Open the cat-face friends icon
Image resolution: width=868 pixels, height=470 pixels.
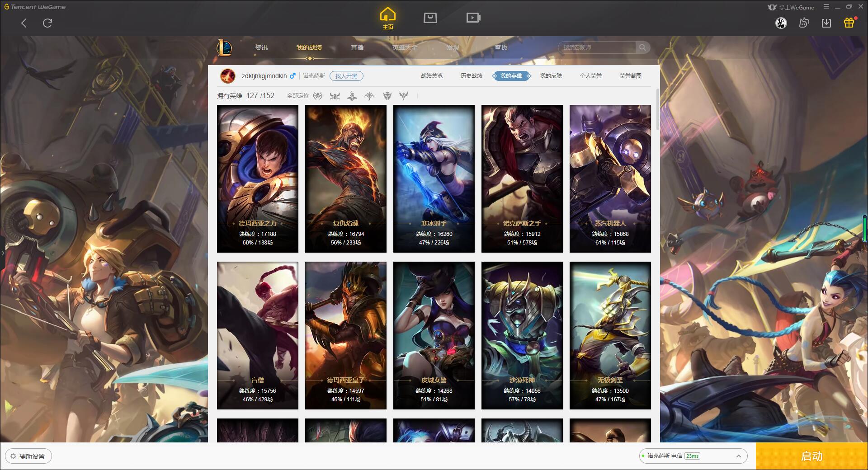(804, 23)
